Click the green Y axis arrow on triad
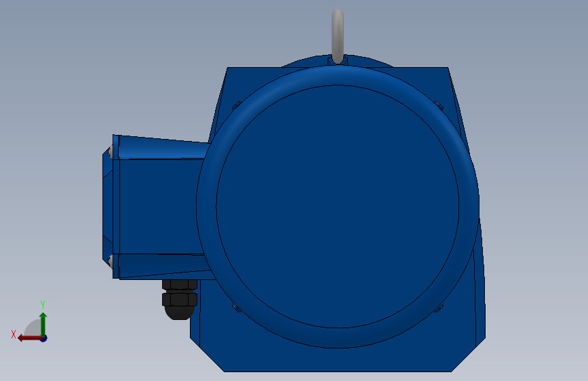This screenshot has height=381, width=588. coord(43,323)
